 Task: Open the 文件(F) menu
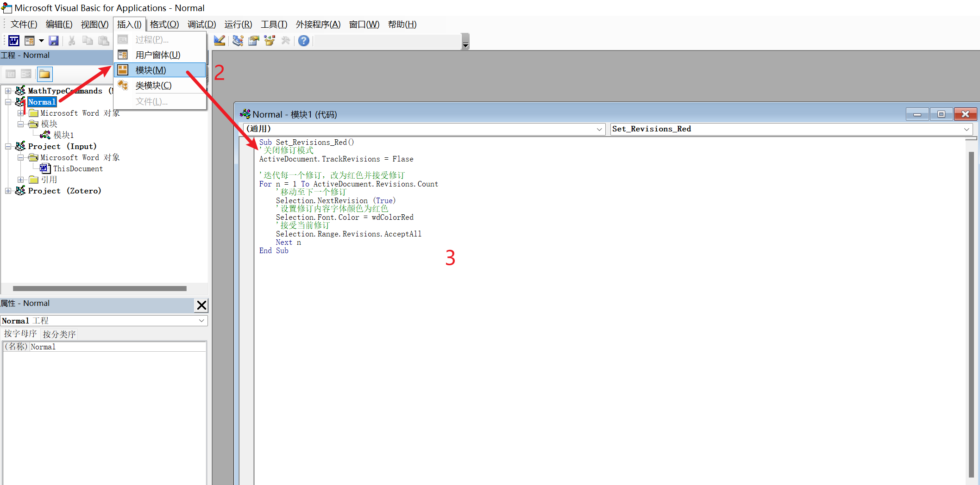pyautogui.click(x=24, y=25)
